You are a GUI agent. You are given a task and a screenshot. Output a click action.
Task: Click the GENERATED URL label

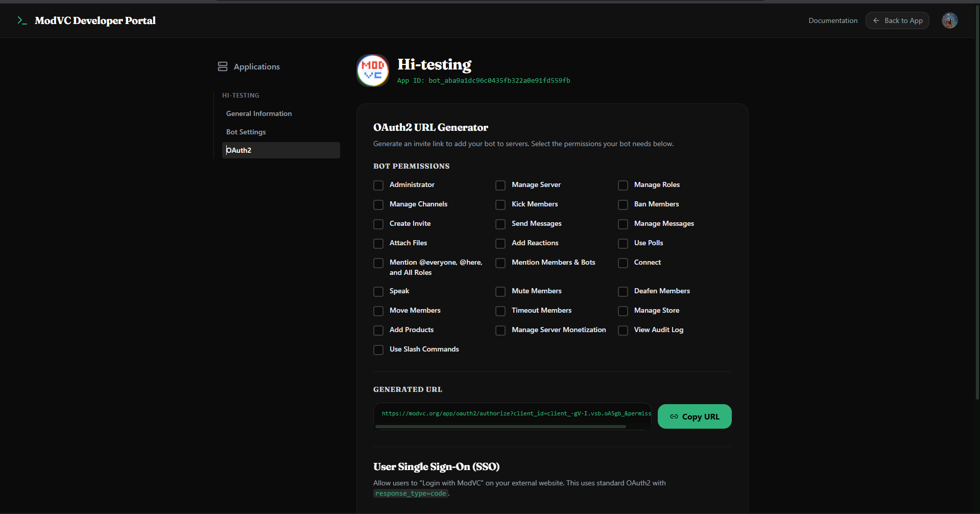[x=408, y=389]
